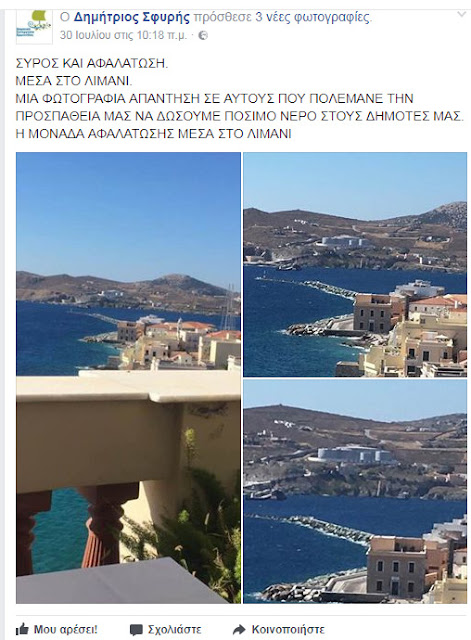Screen dimensions: 471x640
Task: Open the post timestamp 30 Ιουλίου link
Action: click(123, 36)
